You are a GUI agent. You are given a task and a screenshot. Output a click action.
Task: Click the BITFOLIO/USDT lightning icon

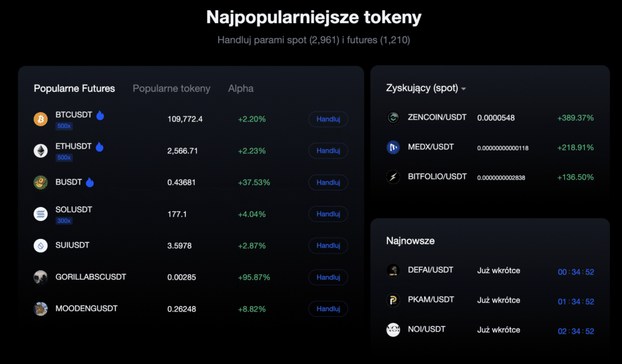pyautogui.click(x=394, y=177)
